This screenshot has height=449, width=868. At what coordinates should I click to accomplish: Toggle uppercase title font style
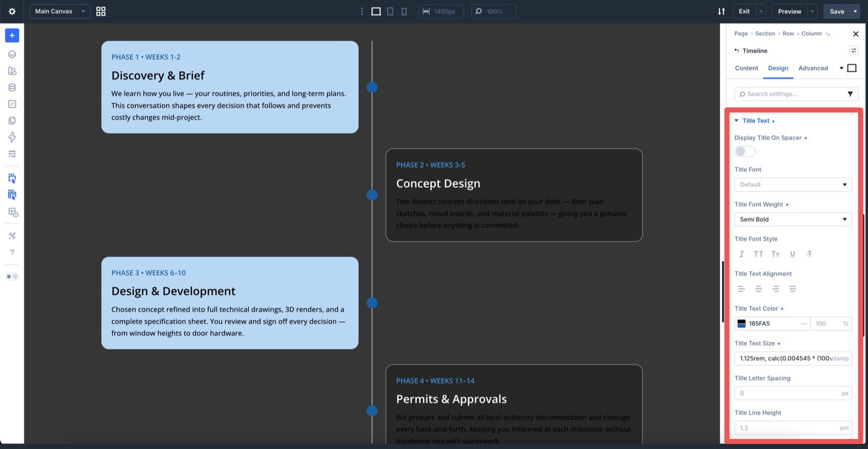click(758, 254)
